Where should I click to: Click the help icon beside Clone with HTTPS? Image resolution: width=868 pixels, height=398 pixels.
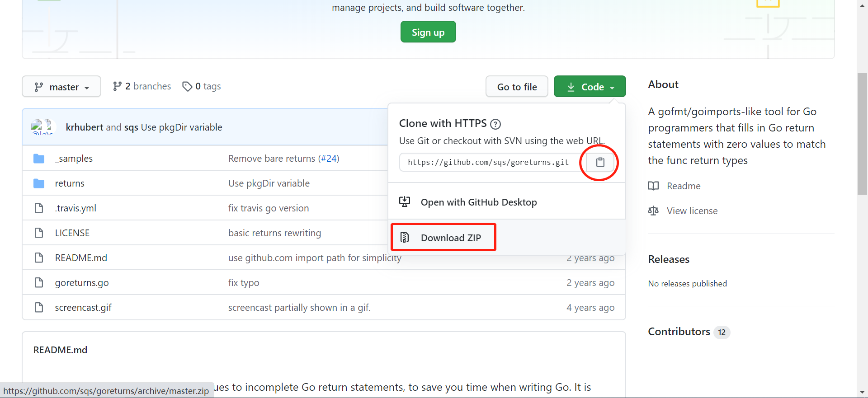[x=495, y=124]
